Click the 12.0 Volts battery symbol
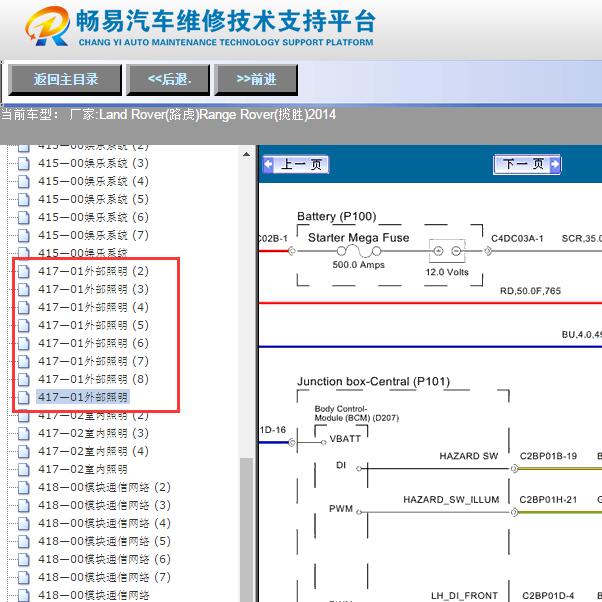This screenshot has height=602, width=602. [x=447, y=251]
